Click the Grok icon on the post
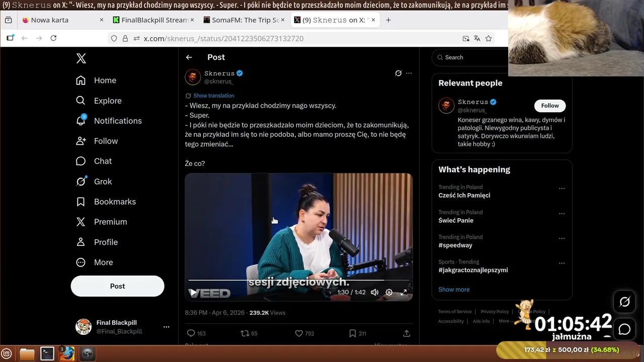Screen dimensions: 644x362 (x=398, y=73)
